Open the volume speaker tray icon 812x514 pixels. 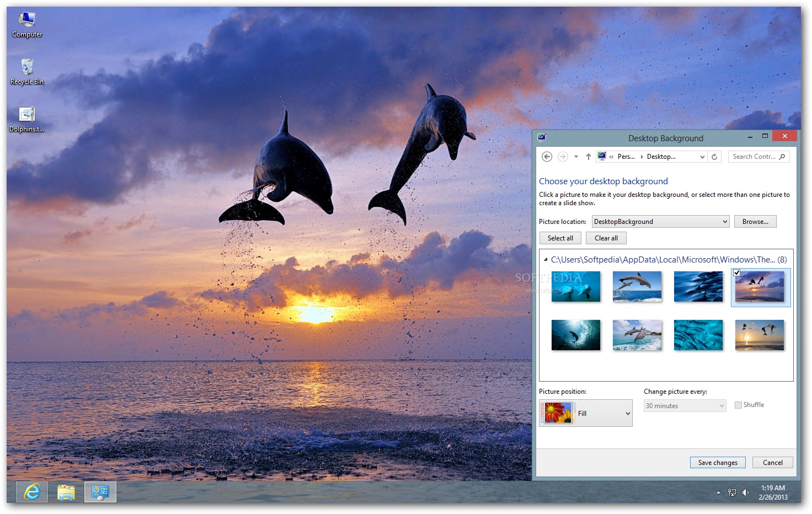click(745, 492)
